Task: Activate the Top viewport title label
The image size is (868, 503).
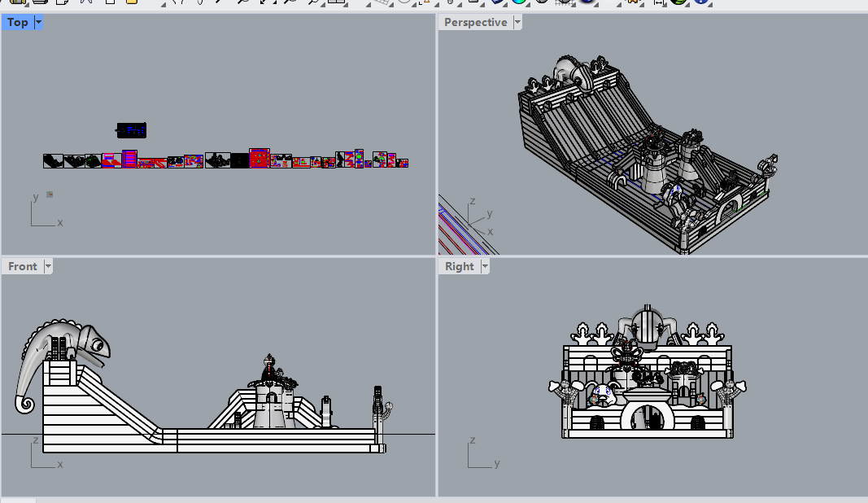Action: coord(17,23)
